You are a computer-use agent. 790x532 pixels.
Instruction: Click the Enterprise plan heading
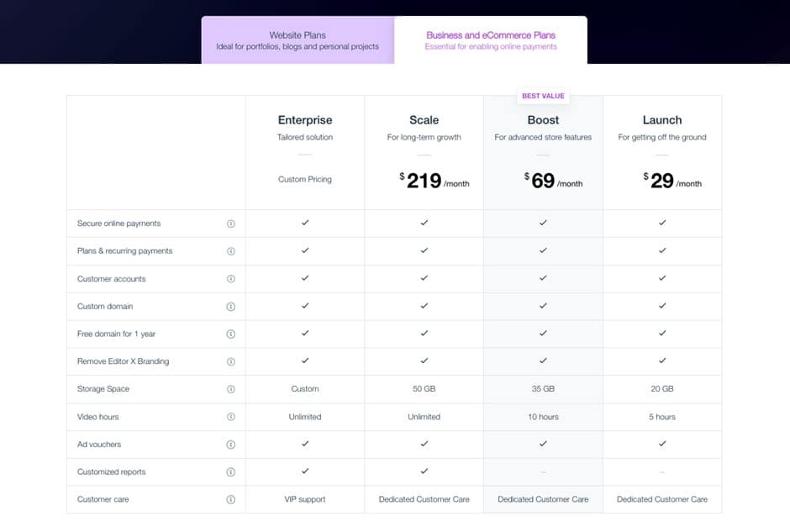[305, 120]
